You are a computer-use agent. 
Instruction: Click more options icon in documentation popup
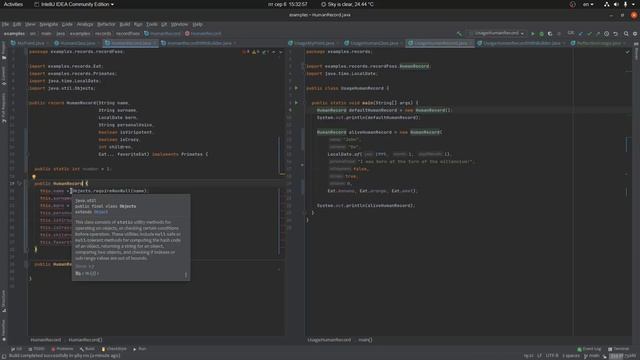[x=186, y=275]
